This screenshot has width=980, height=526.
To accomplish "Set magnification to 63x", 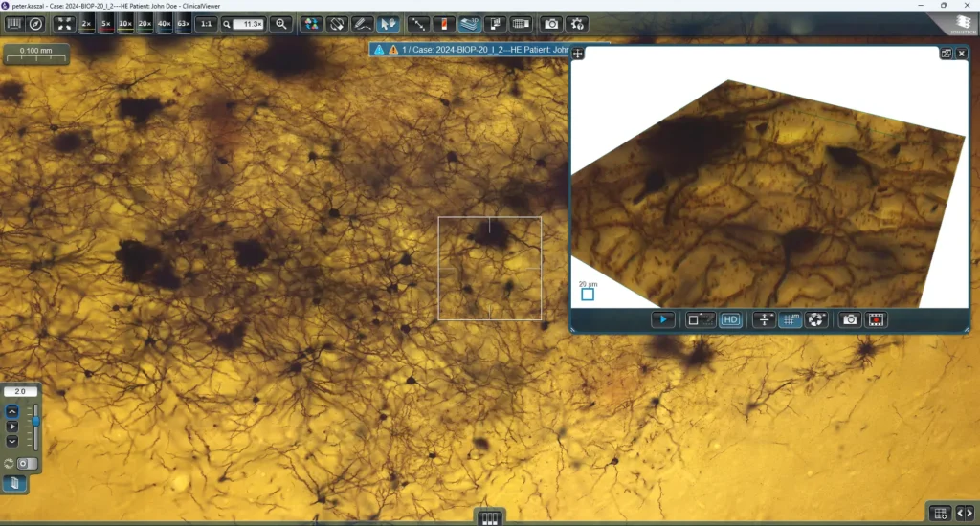I will pos(184,24).
